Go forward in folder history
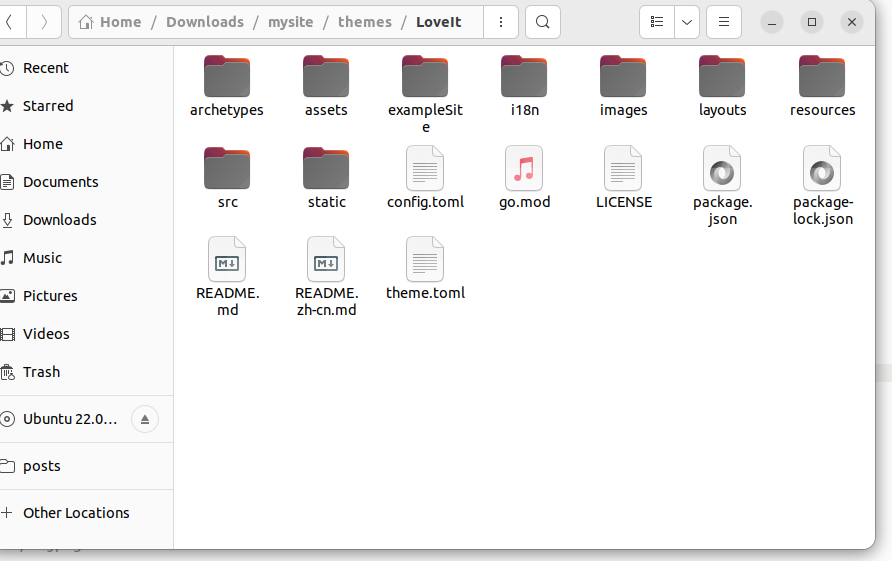The height and width of the screenshot is (561, 892). click(44, 22)
